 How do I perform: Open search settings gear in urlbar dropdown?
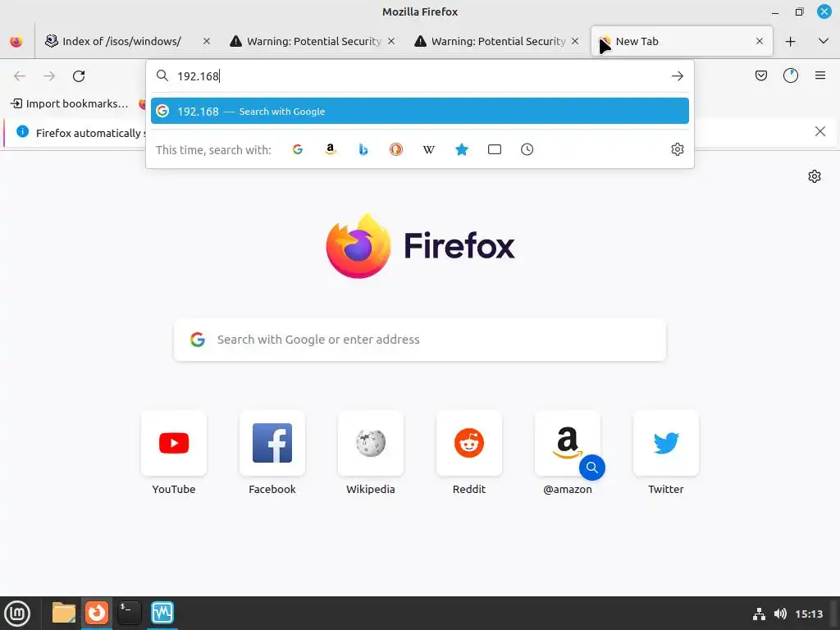677,149
